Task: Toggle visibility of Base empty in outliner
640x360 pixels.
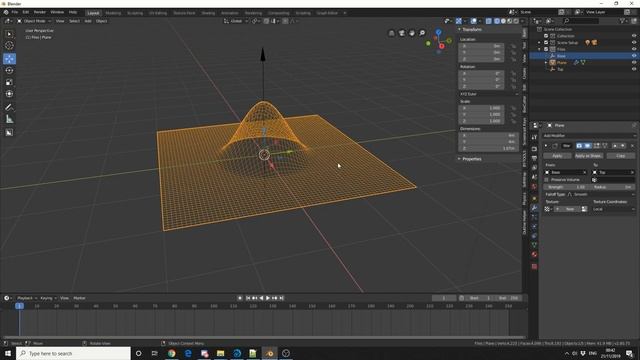Action: coord(634,56)
